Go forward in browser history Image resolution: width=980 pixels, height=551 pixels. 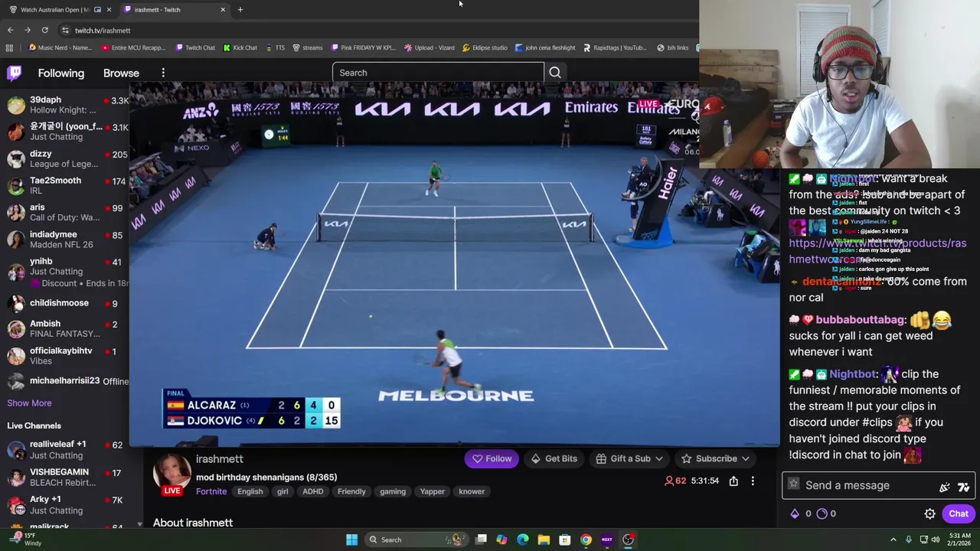[x=28, y=30]
